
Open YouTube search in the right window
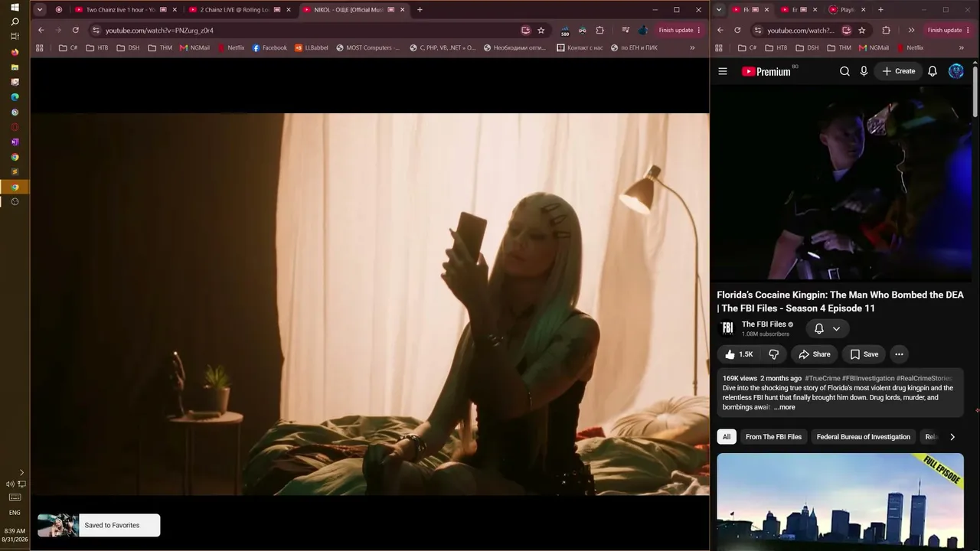844,71
